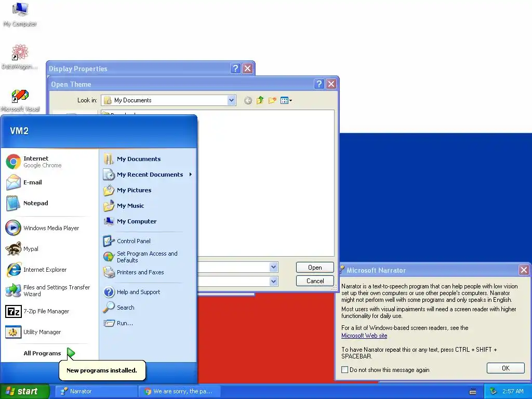
Task: Go back in Open Theme dialog
Action: click(248, 100)
